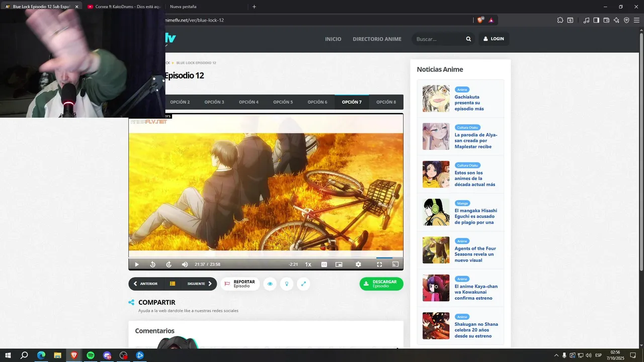
Task: Select OPCIÓN 5 video server tab
Action: tap(283, 102)
